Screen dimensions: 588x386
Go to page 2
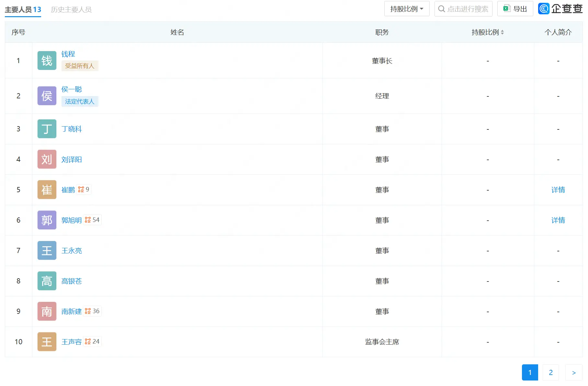550,372
